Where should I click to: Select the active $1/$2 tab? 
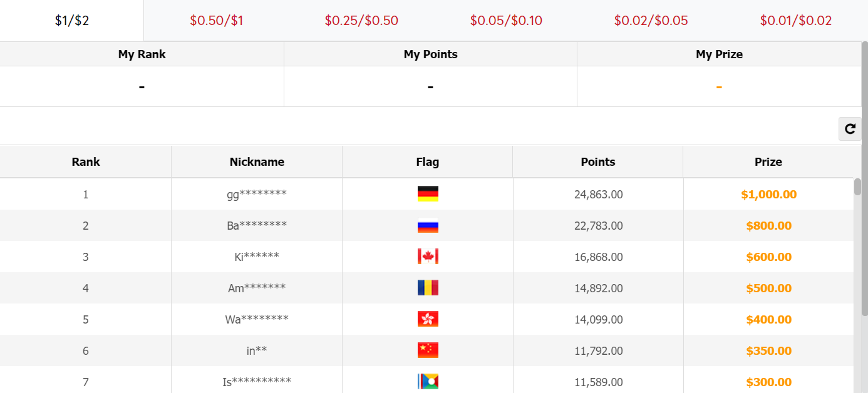coord(72,21)
